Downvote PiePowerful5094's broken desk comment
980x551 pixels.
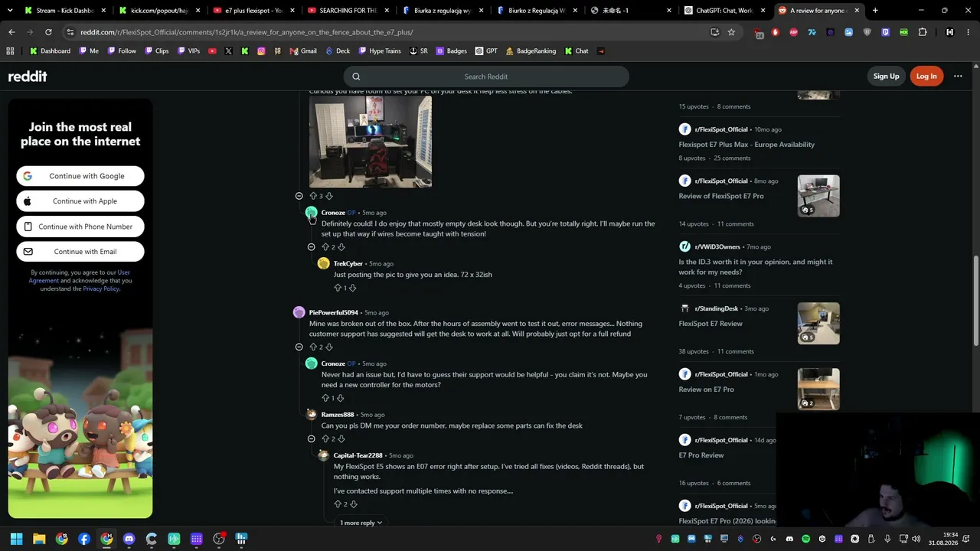(329, 347)
